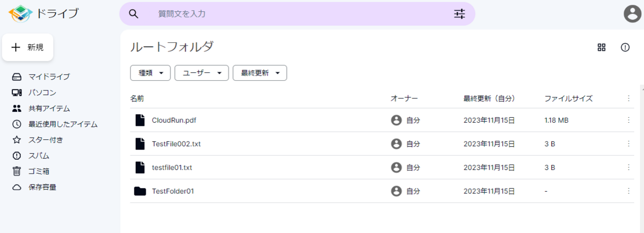Click the 新規 button

tap(28, 48)
